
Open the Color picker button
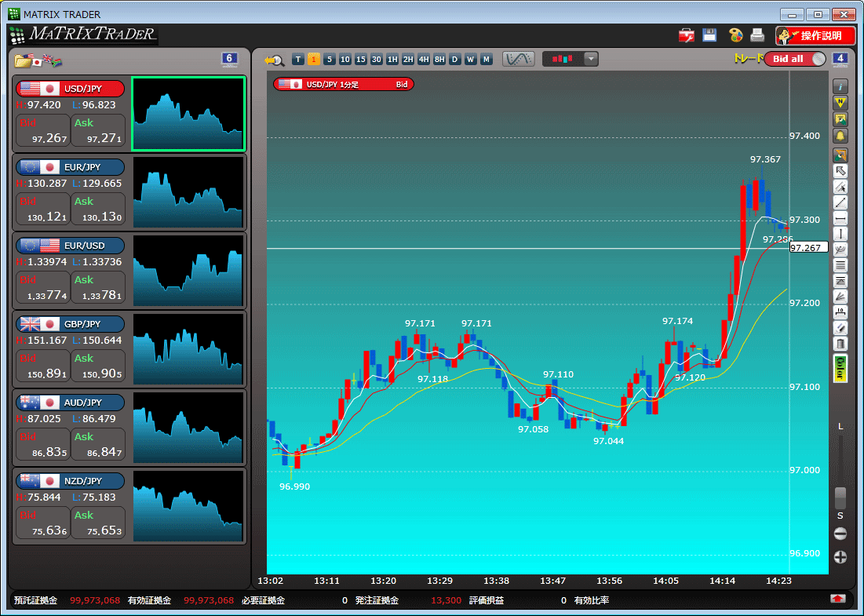(840, 369)
